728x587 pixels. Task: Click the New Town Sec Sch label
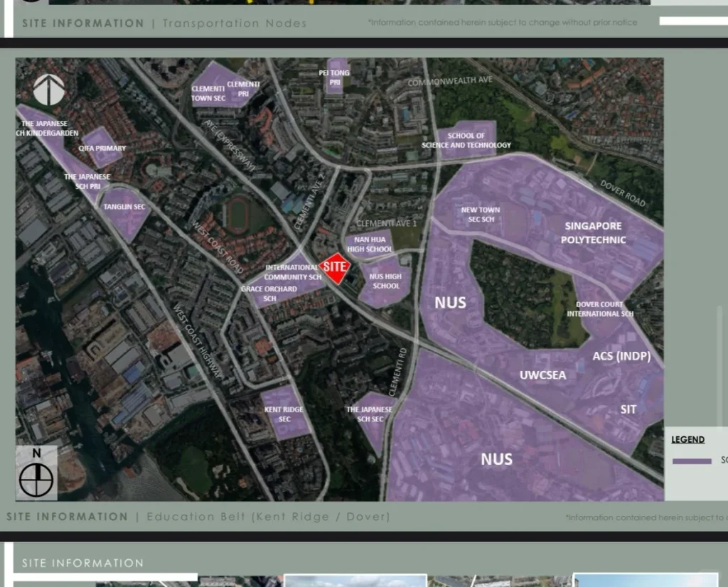point(481,215)
